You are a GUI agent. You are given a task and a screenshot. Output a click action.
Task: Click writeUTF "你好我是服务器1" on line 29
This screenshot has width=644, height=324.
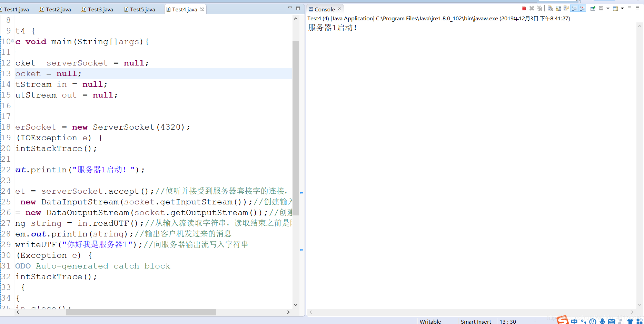pyautogui.click(x=79, y=245)
